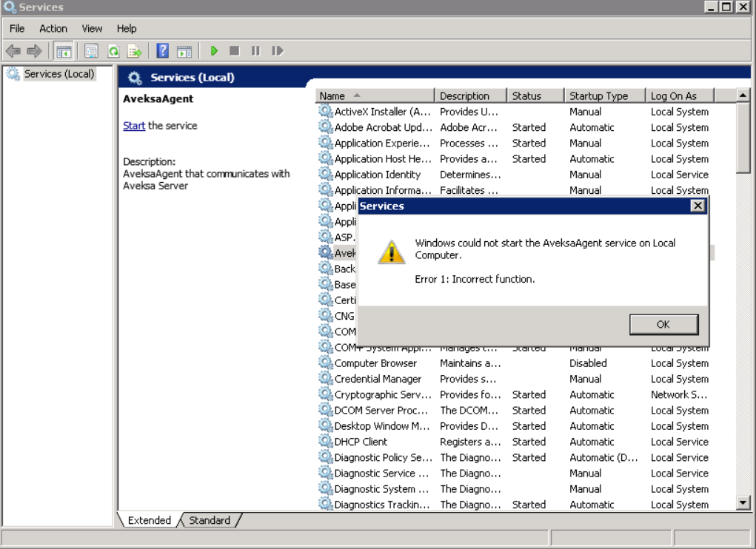Toggle Show/Hide Console Tree toolbar icon
This screenshot has height=549, width=756.
pyautogui.click(x=64, y=51)
